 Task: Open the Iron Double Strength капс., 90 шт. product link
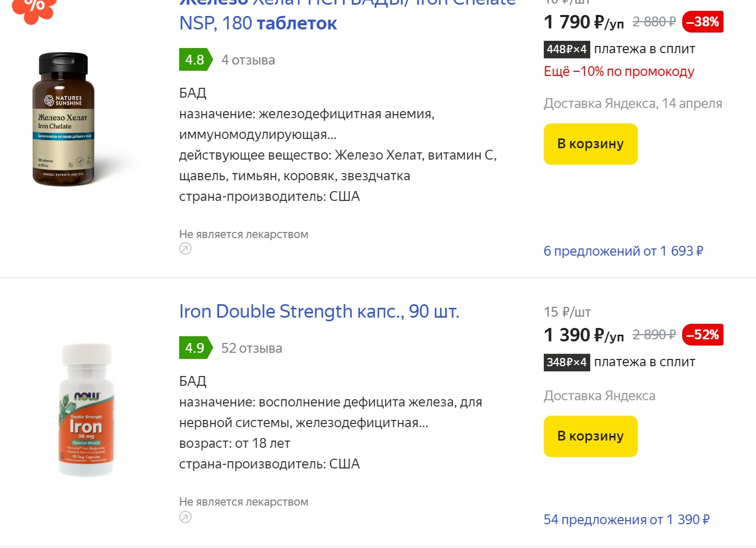(x=319, y=311)
